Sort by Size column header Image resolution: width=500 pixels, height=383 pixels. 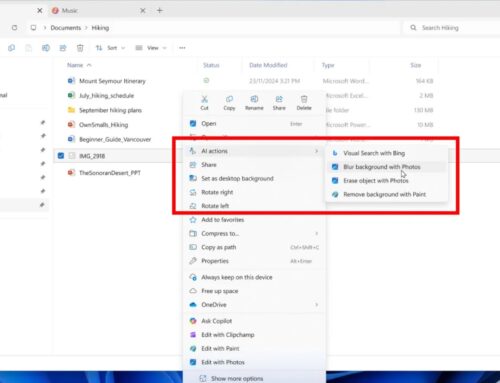click(x=415, y=65)
